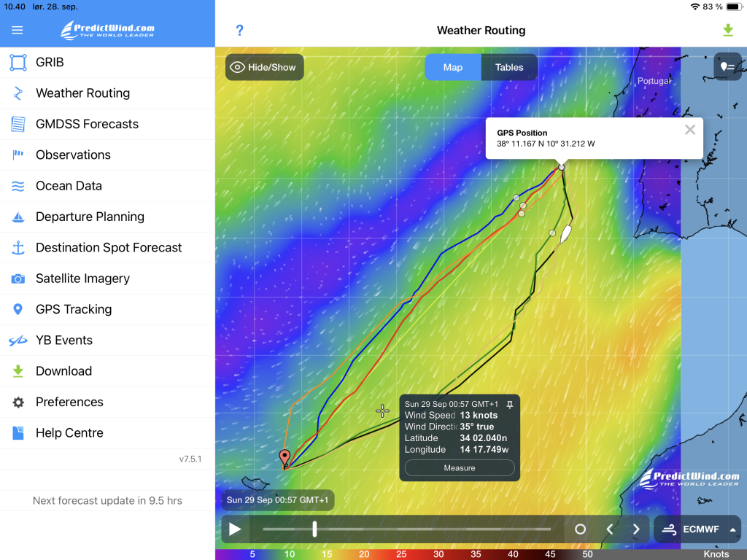Open YB Events
The image size is (747, 560).
[x=107, y=341]
